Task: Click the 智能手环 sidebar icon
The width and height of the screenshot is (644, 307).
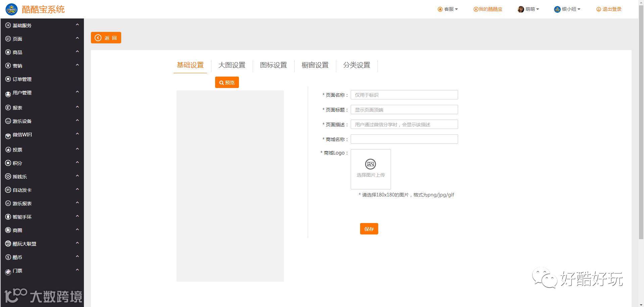Action: (8, 217)
